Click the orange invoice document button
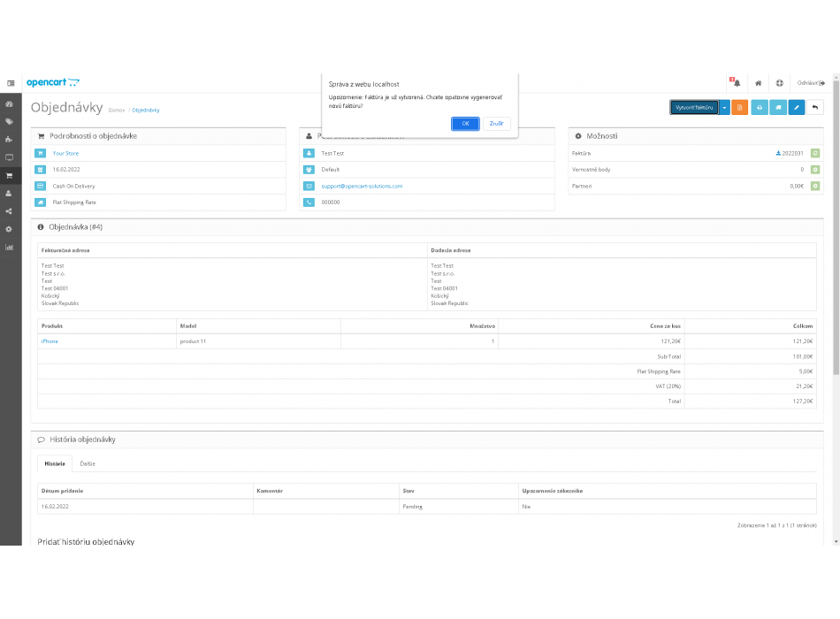This screenshot has width=840, height=619. pyautogui.click(x=739, y=107)
